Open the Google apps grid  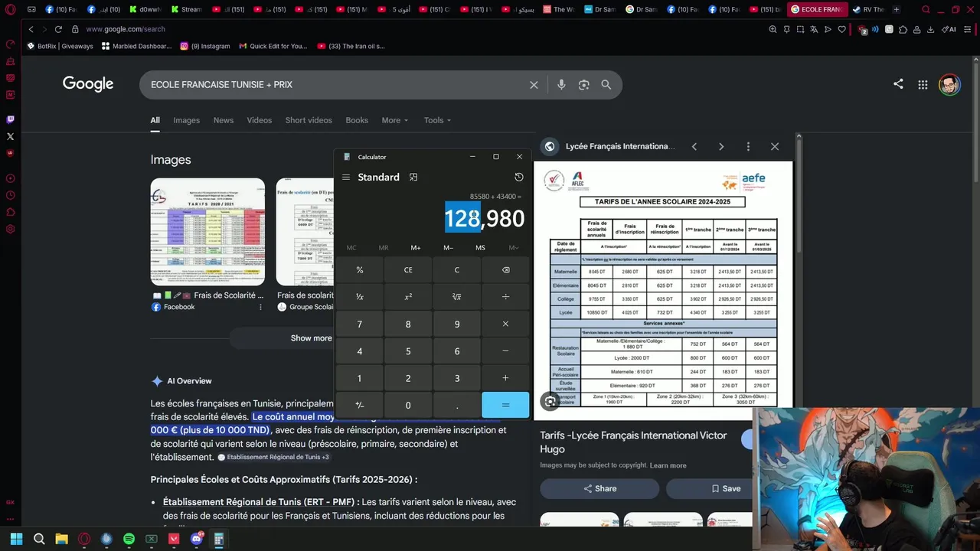point(923,84)
